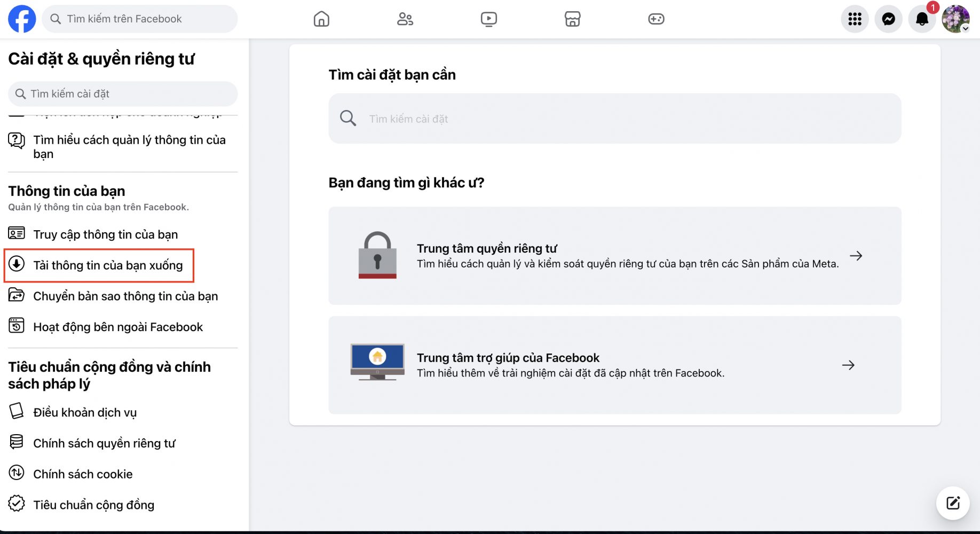Open Hoạt động bên ngoài Facebook

117,327
